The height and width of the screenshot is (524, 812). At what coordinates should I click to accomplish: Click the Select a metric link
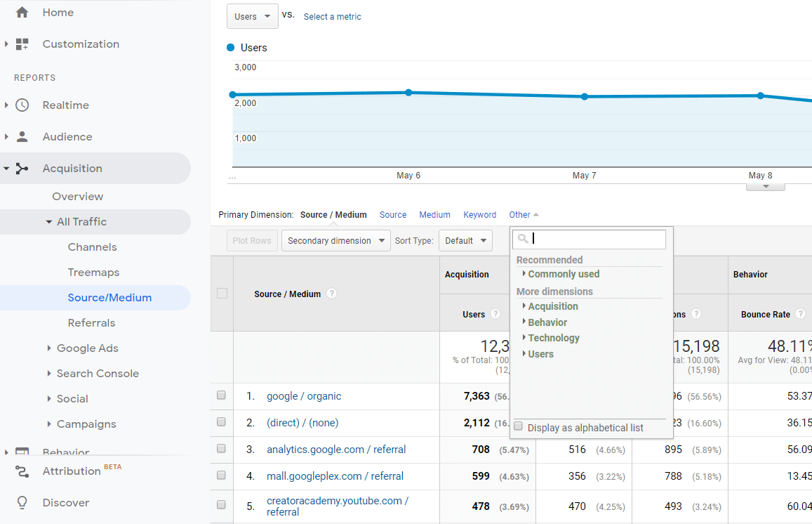[332, 17]
